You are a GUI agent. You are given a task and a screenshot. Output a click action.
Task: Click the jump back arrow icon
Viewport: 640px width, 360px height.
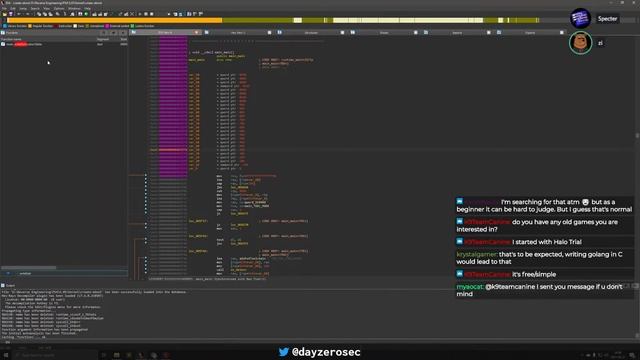pos(19,14)
